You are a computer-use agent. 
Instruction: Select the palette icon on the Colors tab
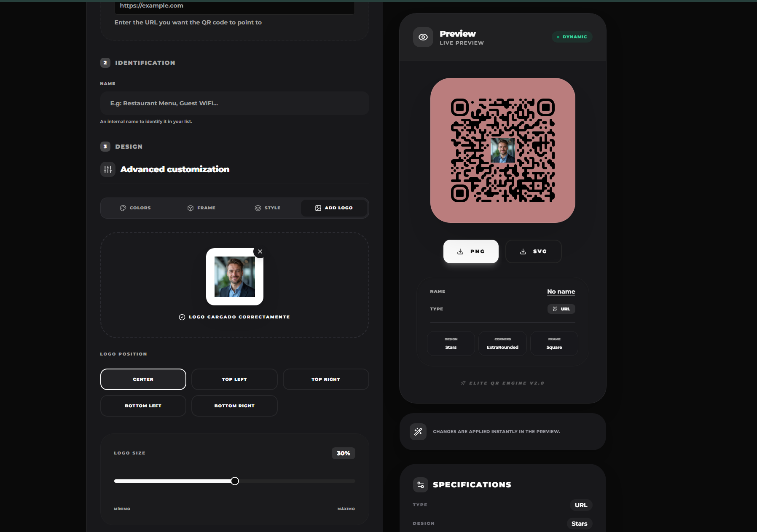[x=123, y=208]
